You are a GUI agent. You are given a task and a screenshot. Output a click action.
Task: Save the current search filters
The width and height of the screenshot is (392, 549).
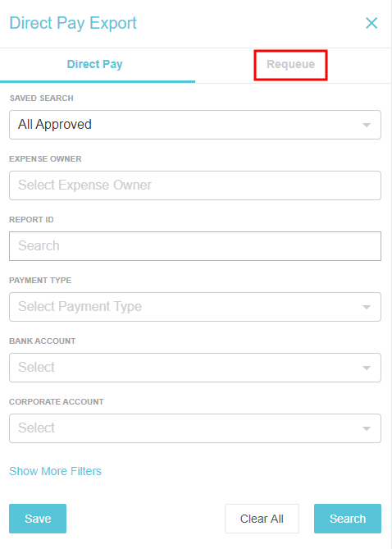click(38, 519)
